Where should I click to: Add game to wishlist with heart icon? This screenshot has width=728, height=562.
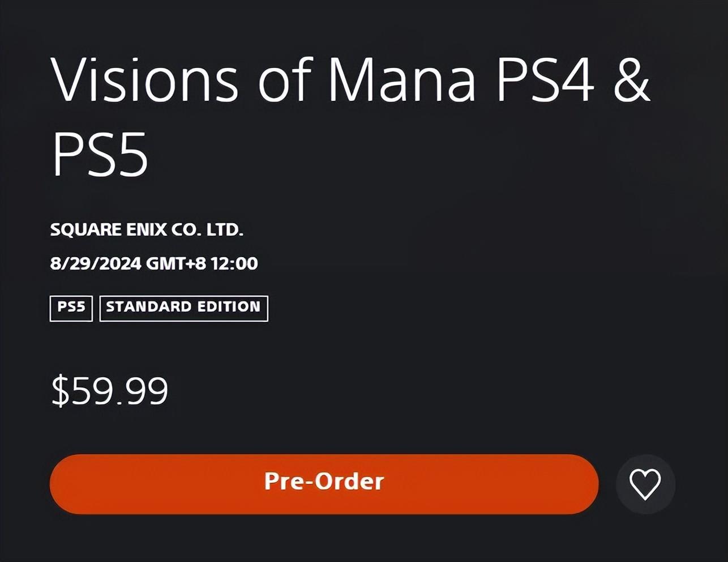pyautogui.click(x=645, y=484)
